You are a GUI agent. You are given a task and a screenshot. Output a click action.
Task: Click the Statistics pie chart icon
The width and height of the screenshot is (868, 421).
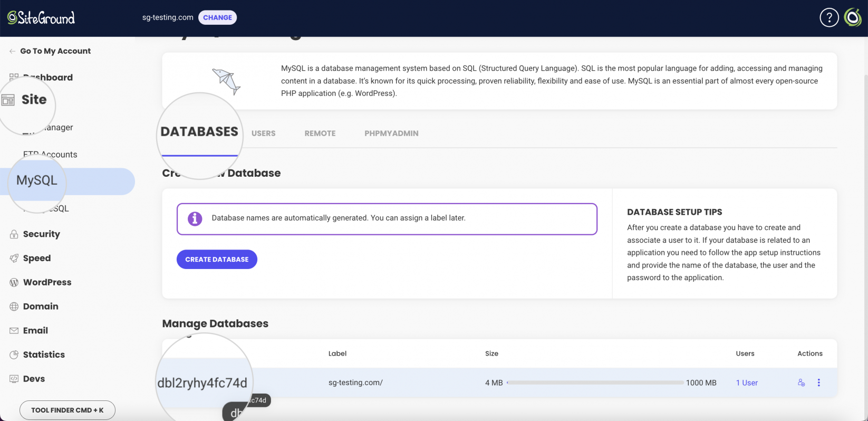pos(14,355)
